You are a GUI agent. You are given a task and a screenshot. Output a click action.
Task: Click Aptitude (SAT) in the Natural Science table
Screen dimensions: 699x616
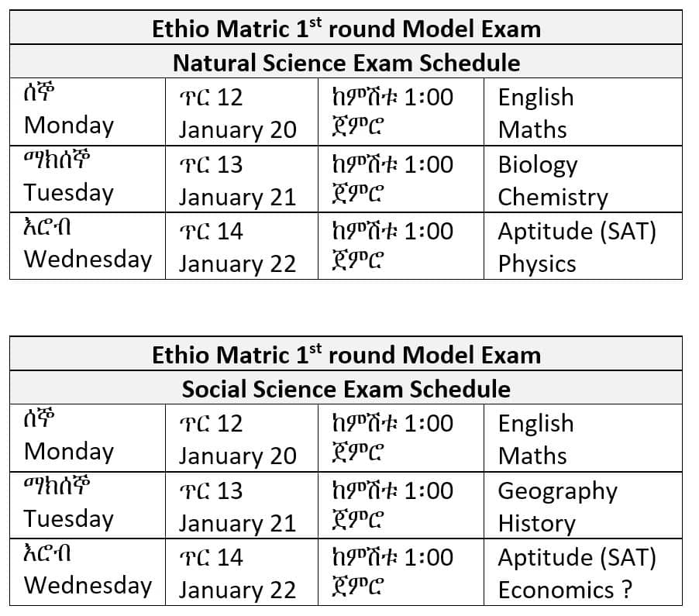(x=577, y=231)
